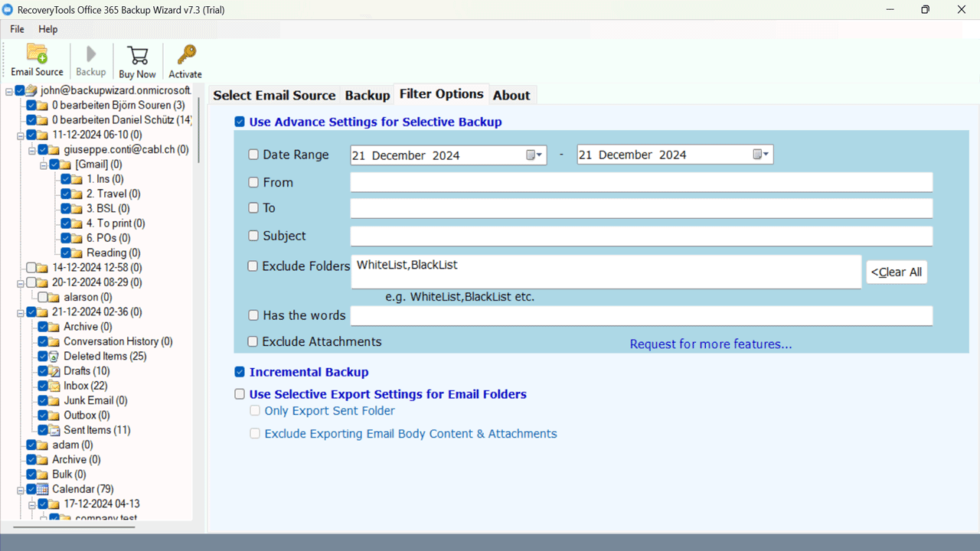Screen dimensions: 980x551
Task: Open the Help menu
Action: click(x=48, y=29)
